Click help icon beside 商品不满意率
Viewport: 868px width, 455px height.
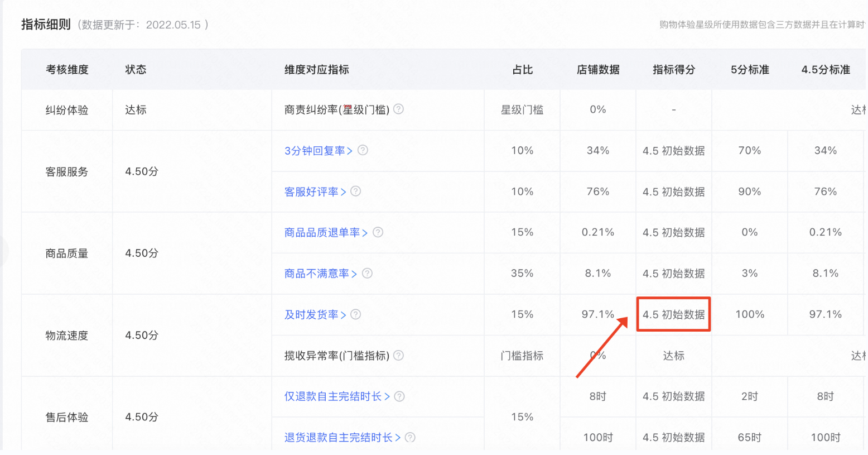coord(367,274)
